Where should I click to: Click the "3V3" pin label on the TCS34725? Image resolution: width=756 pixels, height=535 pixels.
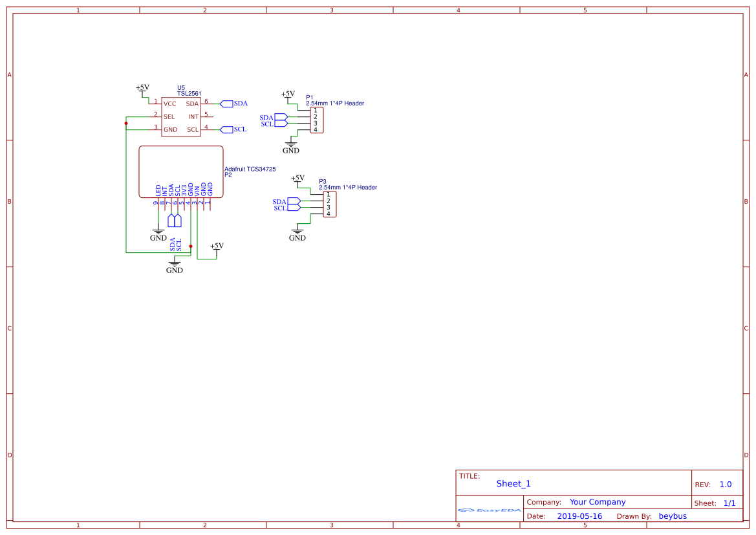[184, 190]
